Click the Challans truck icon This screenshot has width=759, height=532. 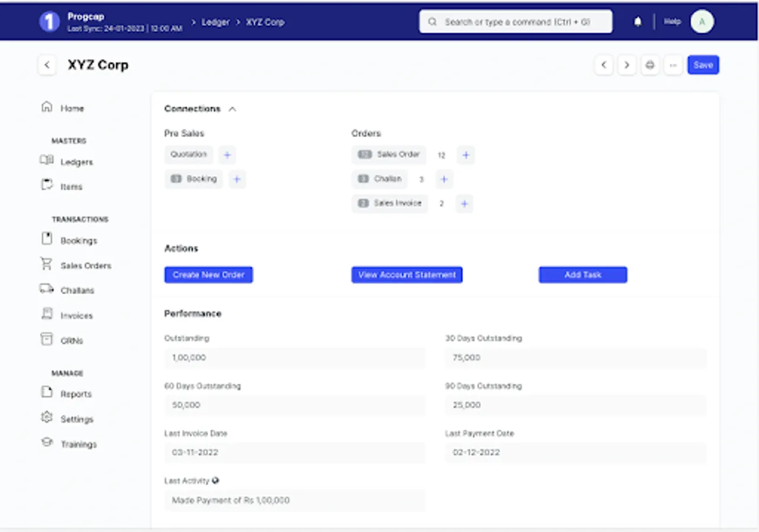tap(47, 289)
